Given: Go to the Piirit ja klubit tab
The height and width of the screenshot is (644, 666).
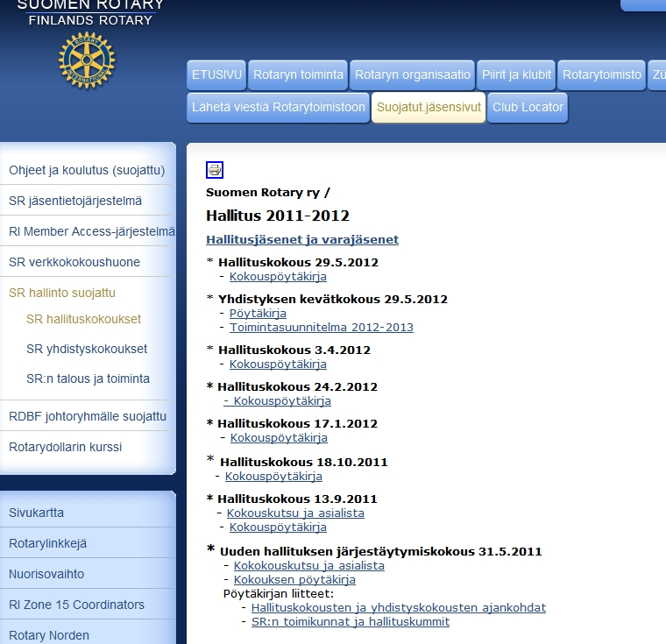Looking at the screenshot, I should point(516,74).
